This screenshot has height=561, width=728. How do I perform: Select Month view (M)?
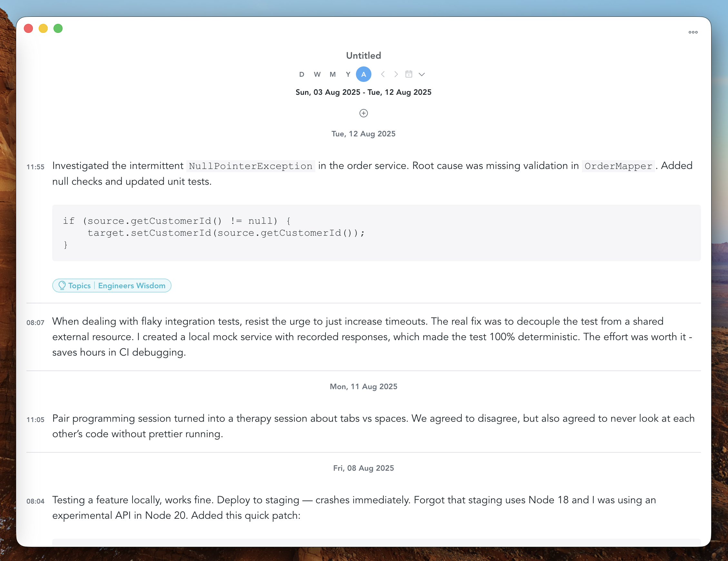332,74
